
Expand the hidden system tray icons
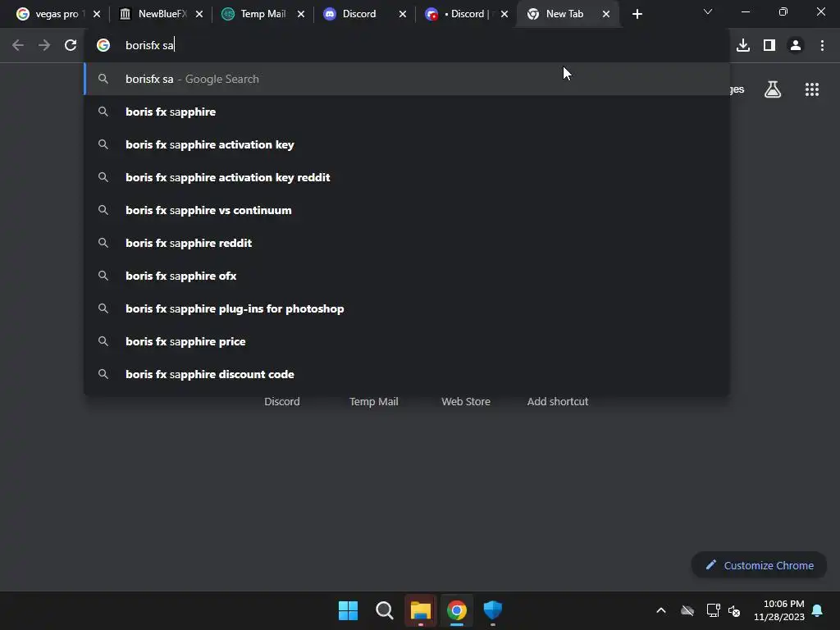tap(661, 610)
